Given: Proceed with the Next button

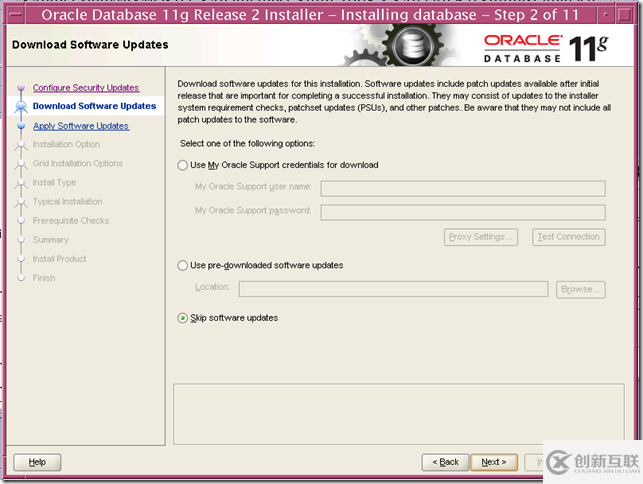Looking at the screenshot, I should tap(494, 462).
